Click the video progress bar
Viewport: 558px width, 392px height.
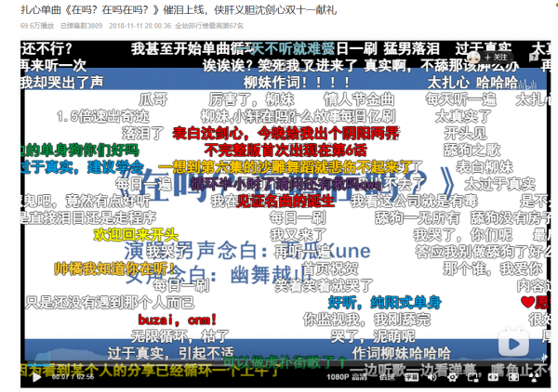coord(285,366)
